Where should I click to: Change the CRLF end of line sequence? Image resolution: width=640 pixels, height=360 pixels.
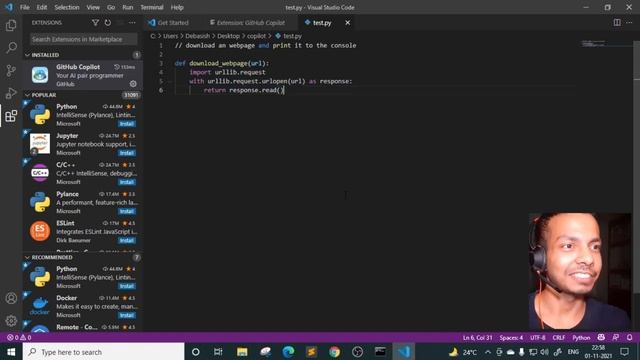coord(558,338)
